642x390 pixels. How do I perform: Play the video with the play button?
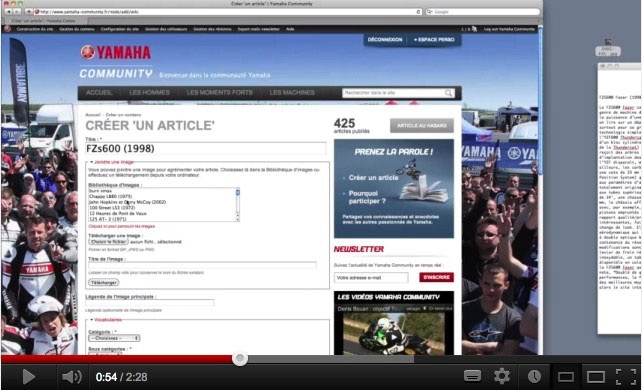click(x=28, y=377)
